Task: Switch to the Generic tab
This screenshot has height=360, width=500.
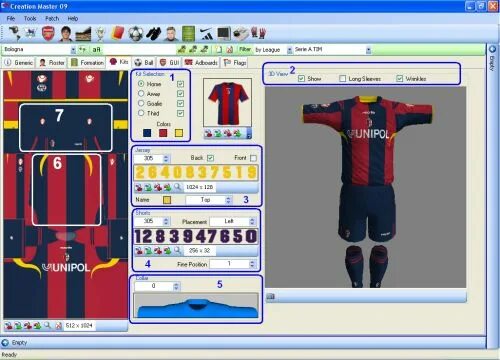Action: point(19,63)
